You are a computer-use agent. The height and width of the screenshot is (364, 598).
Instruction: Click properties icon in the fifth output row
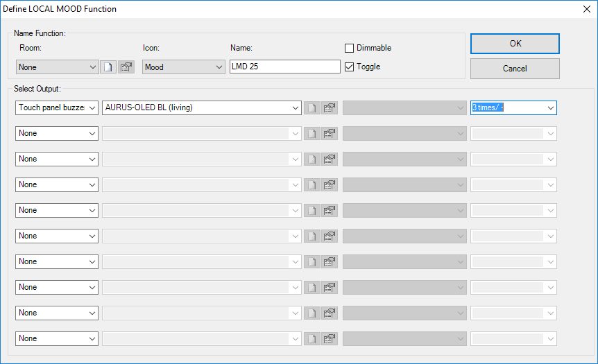coord(330,210)
